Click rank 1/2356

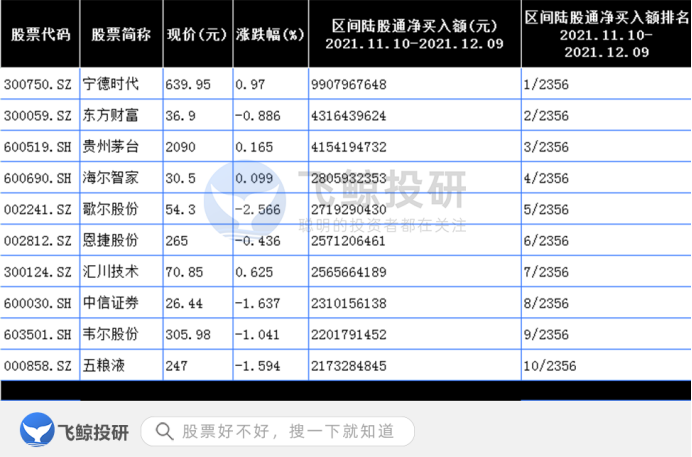click(546, 84)
